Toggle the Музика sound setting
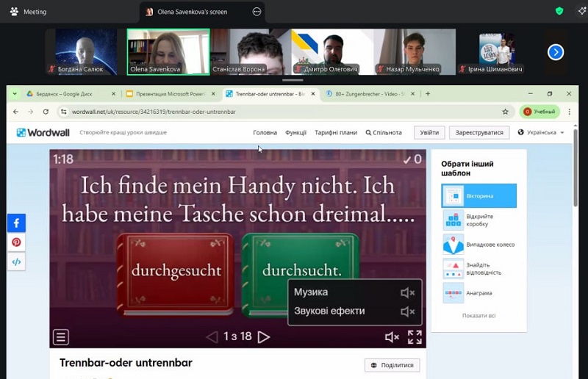 pyautogui.click(x=407, y=292)
